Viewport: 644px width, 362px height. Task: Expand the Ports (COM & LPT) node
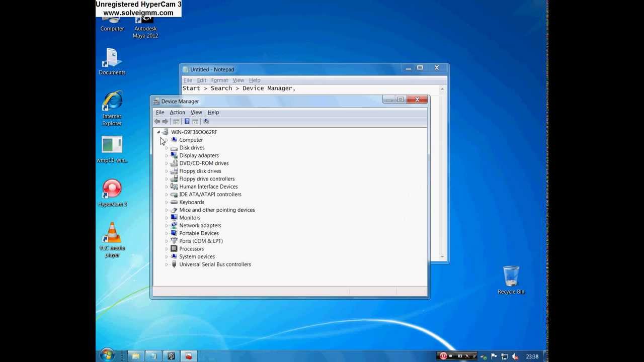(167, 241)
